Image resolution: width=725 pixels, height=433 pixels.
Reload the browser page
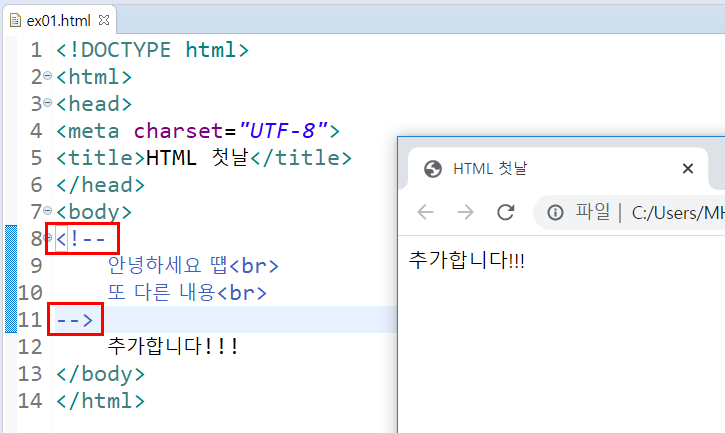coord(505,212)
